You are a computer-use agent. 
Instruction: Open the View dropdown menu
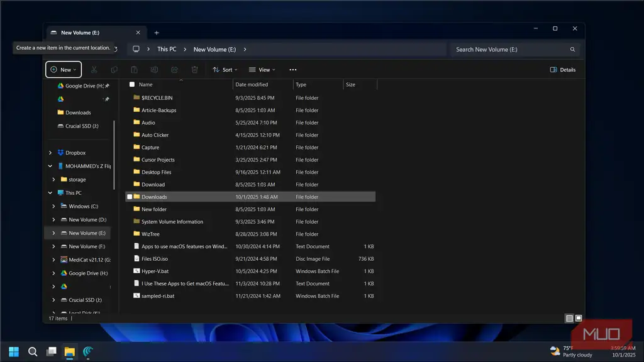pos(262,70)
